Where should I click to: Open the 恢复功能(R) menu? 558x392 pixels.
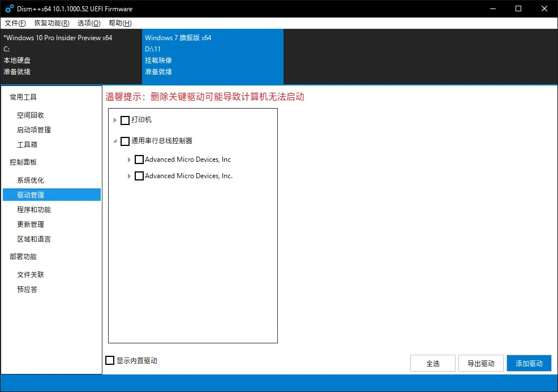51,23
